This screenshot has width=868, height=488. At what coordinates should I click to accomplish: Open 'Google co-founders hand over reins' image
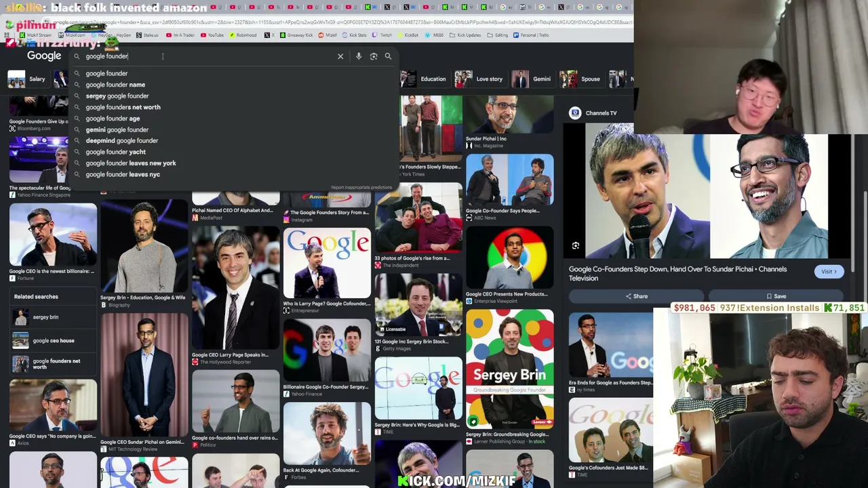coord(235,402)
